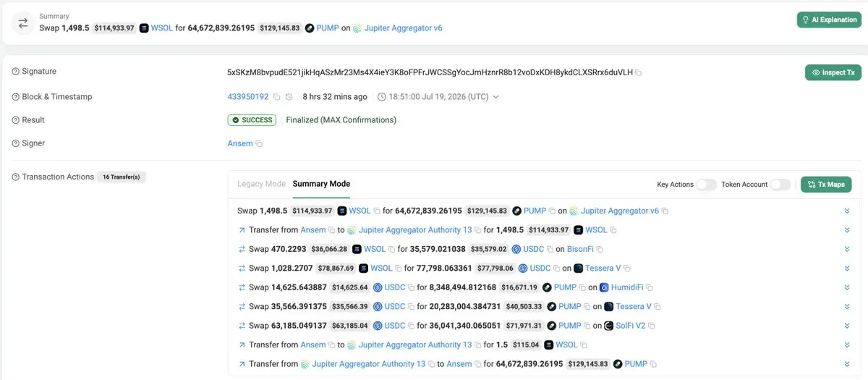
Task: Expand the final PUMP transfer to Ansem row
Action: (x=847, y=364)
